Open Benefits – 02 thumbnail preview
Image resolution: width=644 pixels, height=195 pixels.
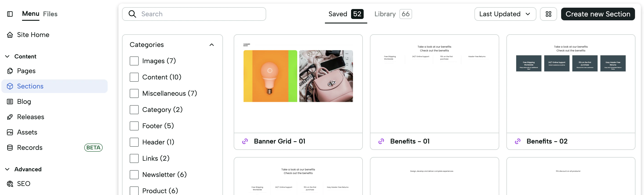571,84
